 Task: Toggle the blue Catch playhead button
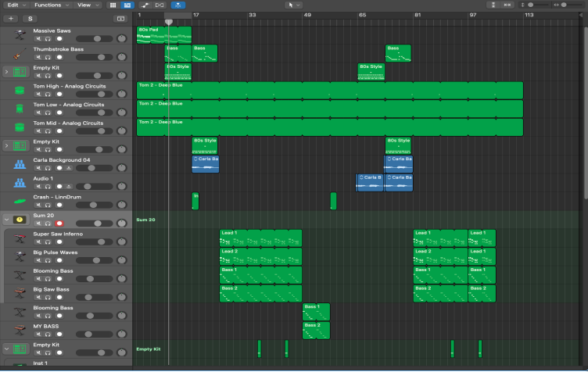177,5
